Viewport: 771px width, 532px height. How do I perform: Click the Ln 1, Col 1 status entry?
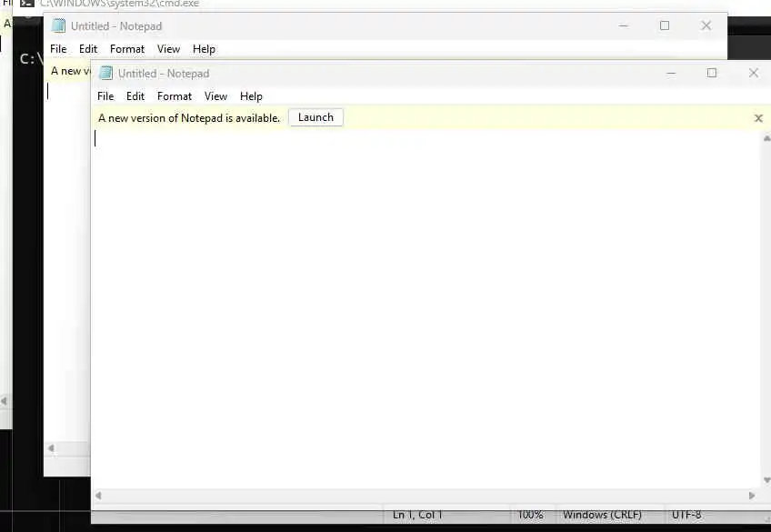[417, 515]
